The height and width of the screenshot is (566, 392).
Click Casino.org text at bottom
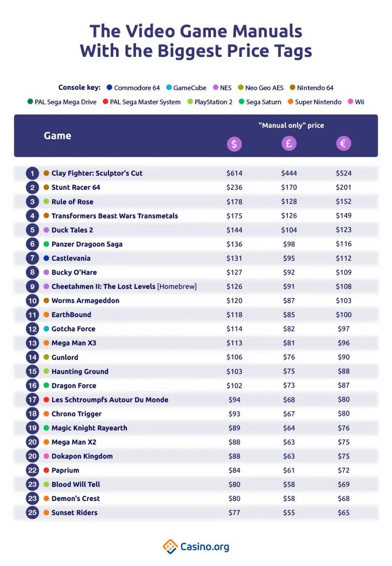tap(204, 547)
